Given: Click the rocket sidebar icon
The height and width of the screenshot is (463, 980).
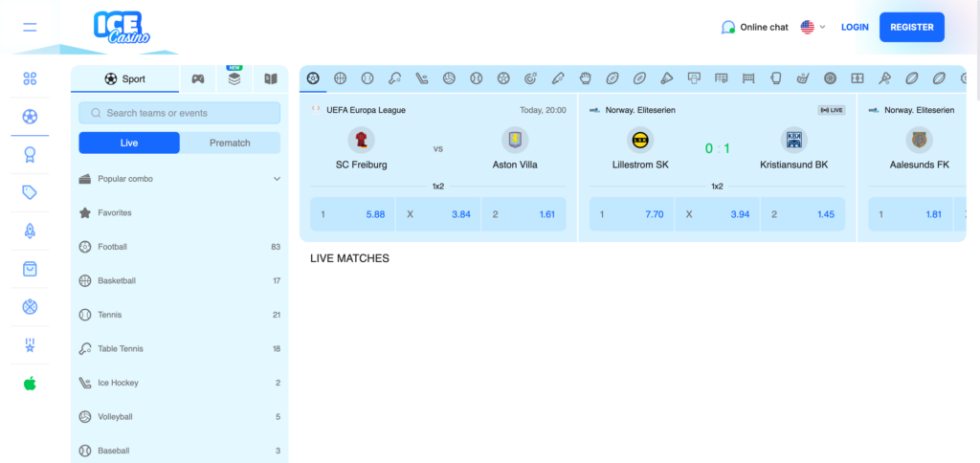Looking at the screenshot, I should pyautogui.click(x=30, y=231).
